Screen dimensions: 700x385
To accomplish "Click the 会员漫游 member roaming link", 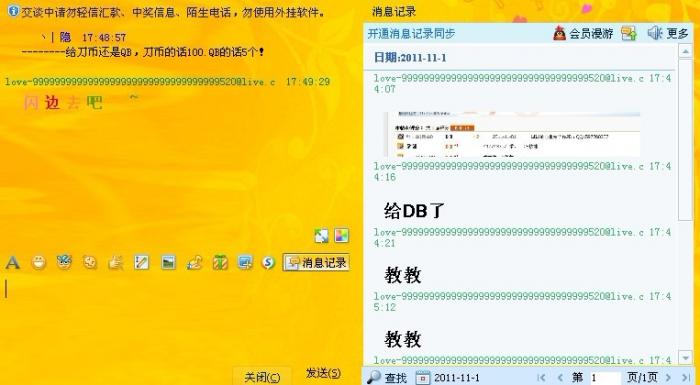I will 583,33.
